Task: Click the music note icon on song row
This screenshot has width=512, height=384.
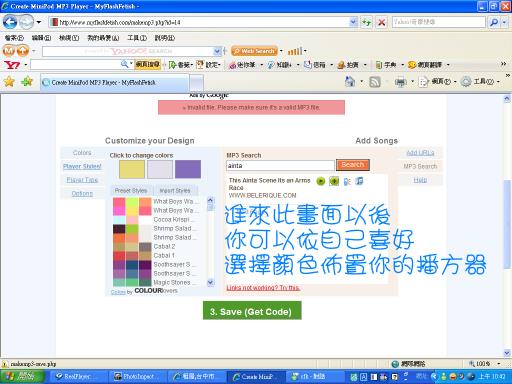Action: pos(359,181)
